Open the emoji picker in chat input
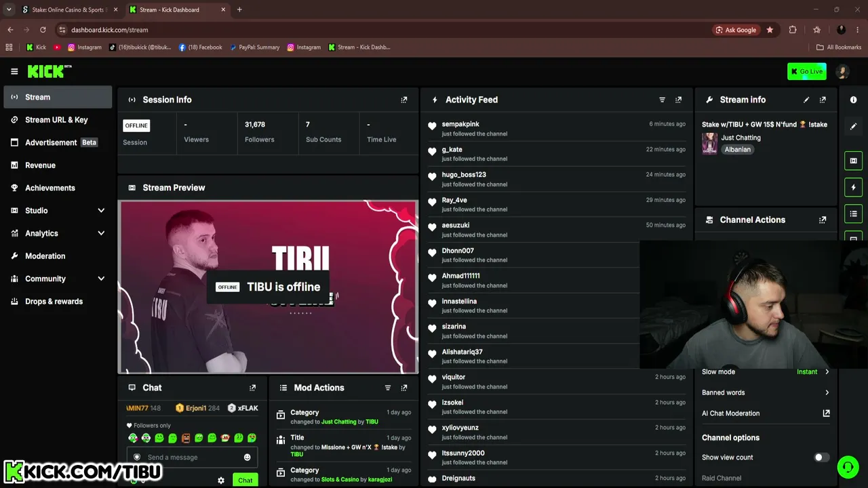The image size is (868, 488). point(247,457)
